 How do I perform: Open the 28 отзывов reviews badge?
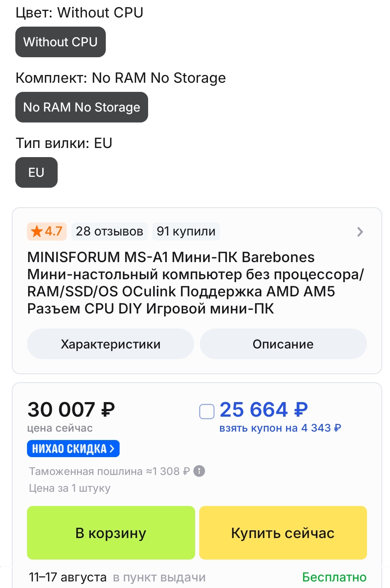[x=109, y=231]
